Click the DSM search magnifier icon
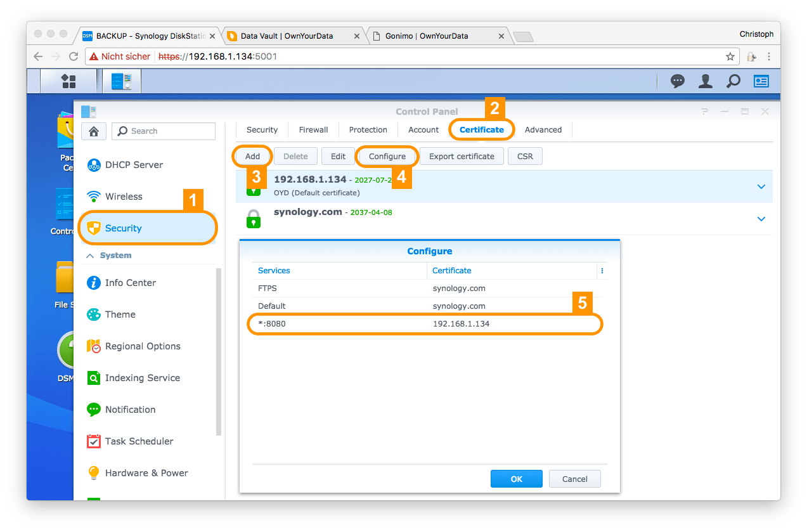 point(733,81)
